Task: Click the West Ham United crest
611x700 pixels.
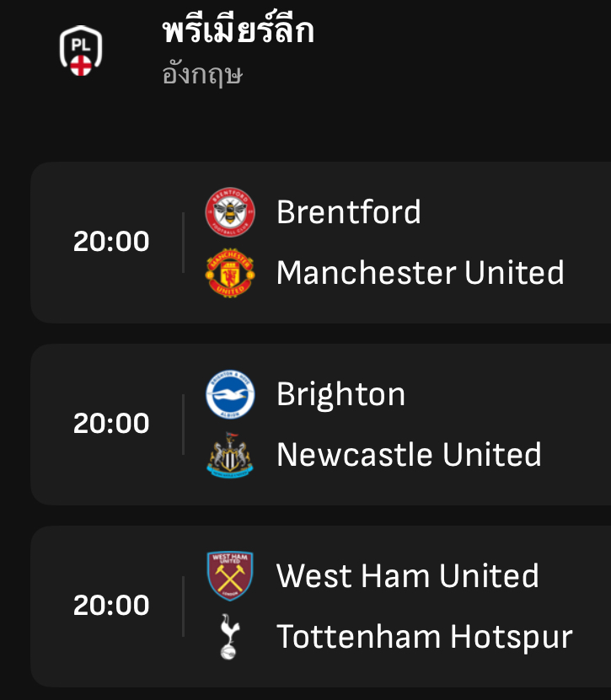Action: [230, 576]
